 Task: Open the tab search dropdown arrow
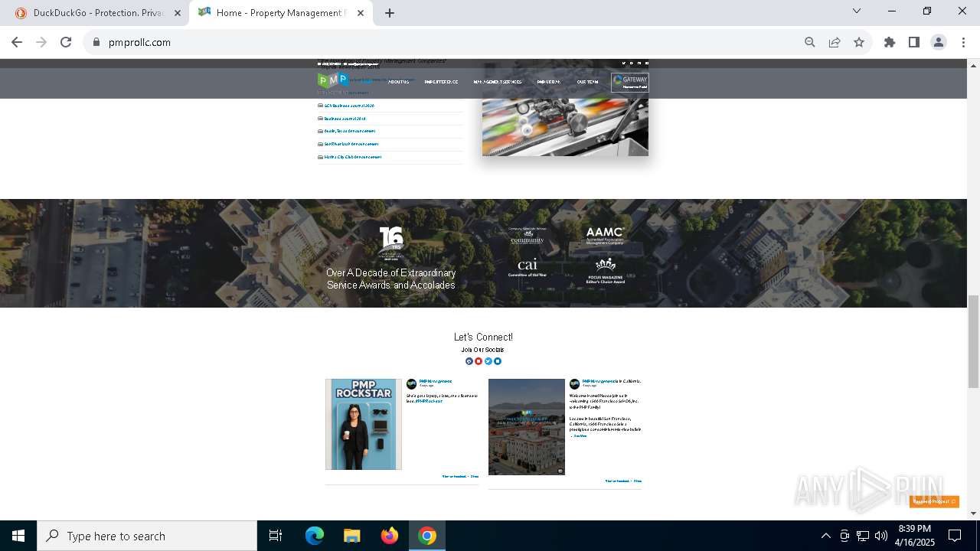[x=857, y=11]
